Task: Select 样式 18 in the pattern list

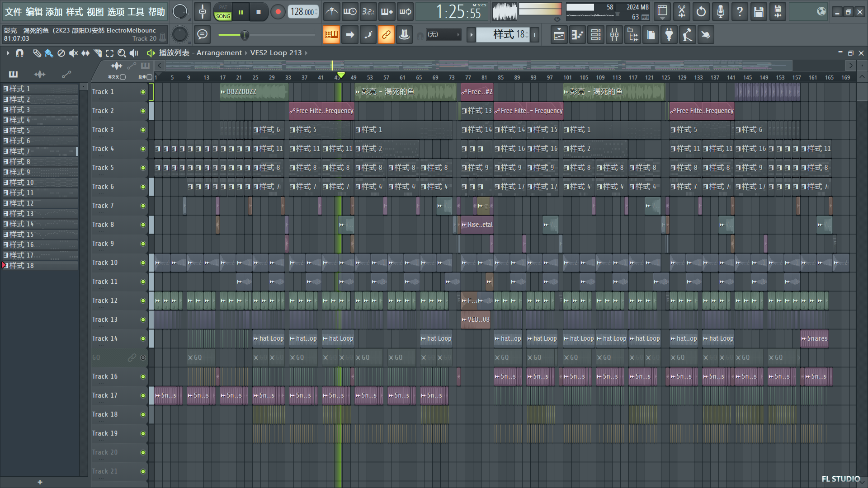Action: 40,266
